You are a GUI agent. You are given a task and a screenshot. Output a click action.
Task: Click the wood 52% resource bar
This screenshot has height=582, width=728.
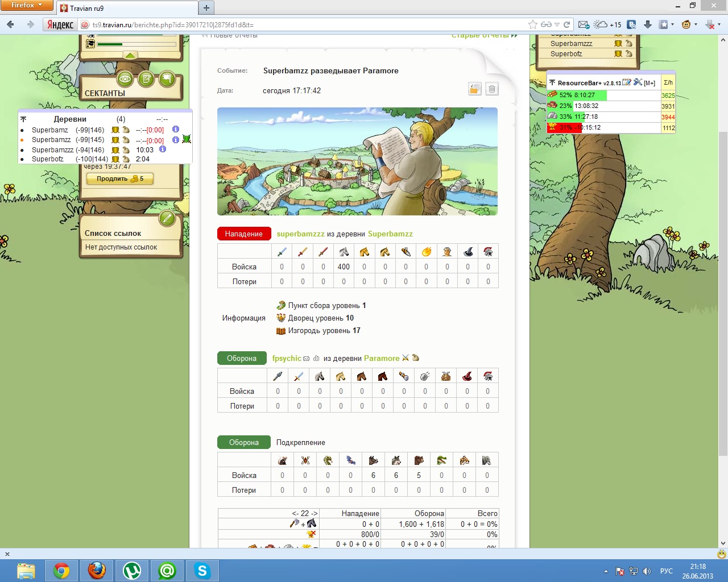click(x=603, y=95)
